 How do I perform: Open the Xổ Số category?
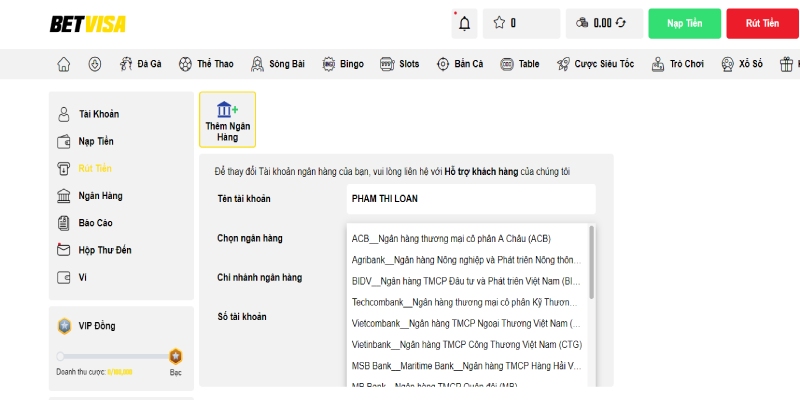tap(742, 64)
